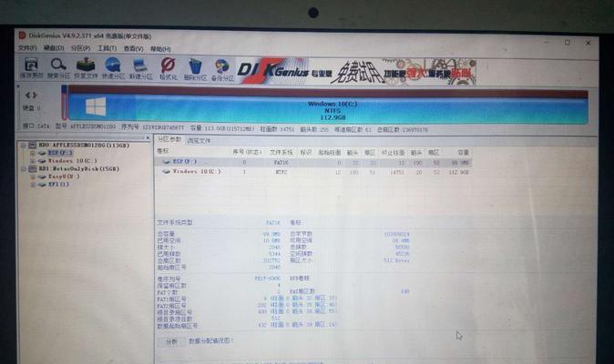Click the FAT16 cell in ESP row
This screenshot has height=364, width=614.
pos(281,162)
